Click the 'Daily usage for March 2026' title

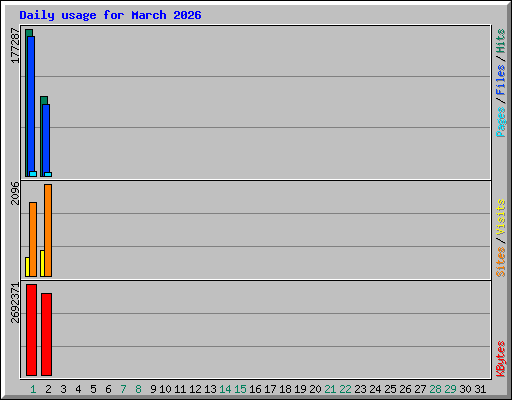pos(110,15)
